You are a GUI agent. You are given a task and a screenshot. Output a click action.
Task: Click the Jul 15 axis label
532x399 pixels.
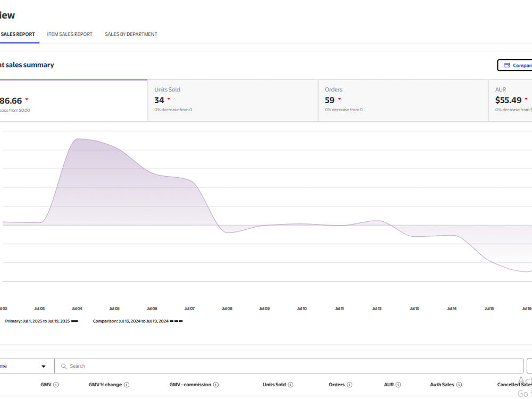[489, 309]
